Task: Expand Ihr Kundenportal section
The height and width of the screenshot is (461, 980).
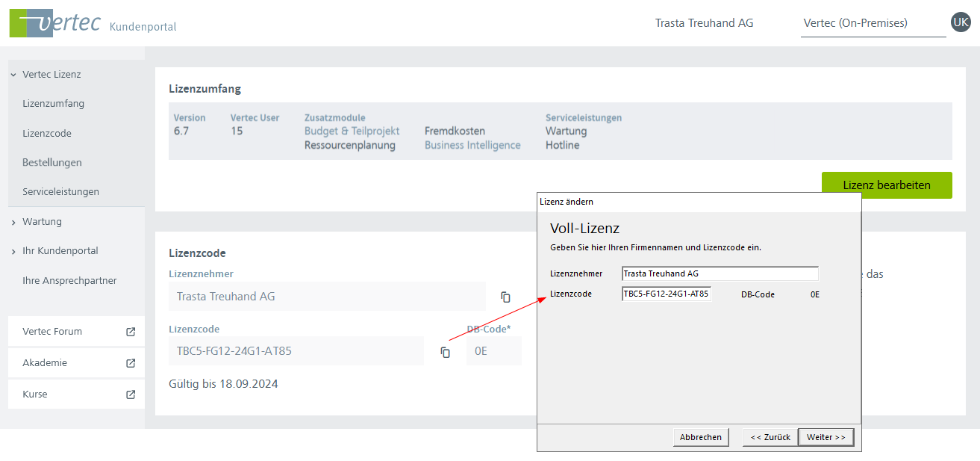Action: [x=13, y=252]
